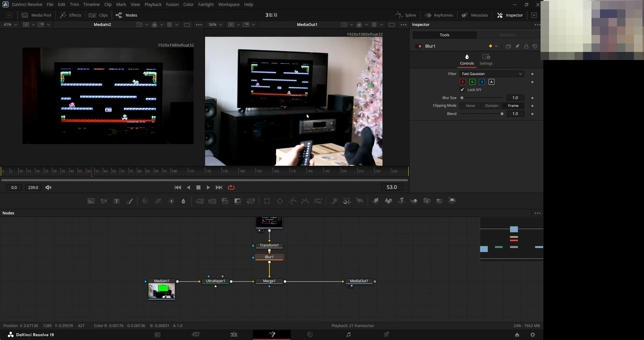This screenshot has height=340, width=644.
Task: Set Clipping Mode to None
Action: [470, 106]
